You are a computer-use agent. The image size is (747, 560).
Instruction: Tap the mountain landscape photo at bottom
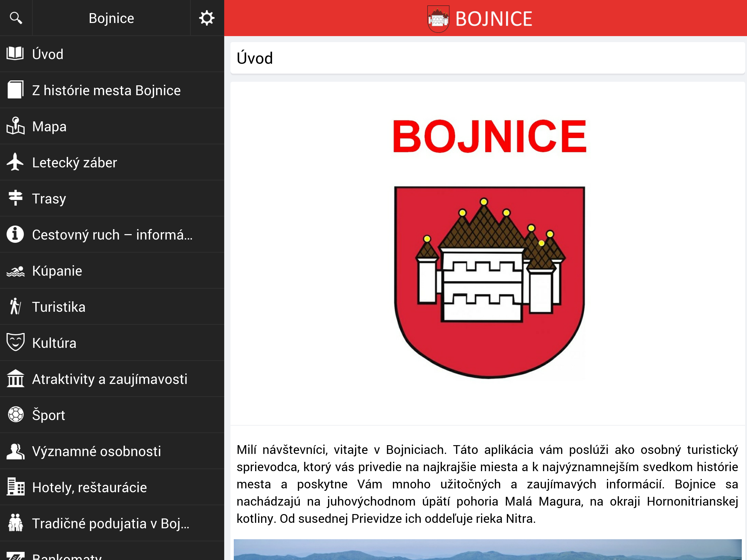click(x=487, y=550)
